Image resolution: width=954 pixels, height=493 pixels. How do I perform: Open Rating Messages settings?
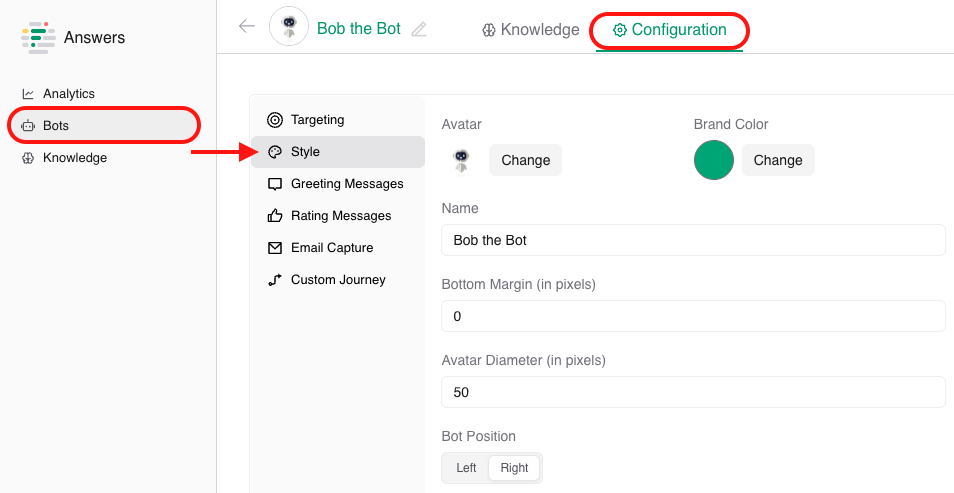coord(340,216)
